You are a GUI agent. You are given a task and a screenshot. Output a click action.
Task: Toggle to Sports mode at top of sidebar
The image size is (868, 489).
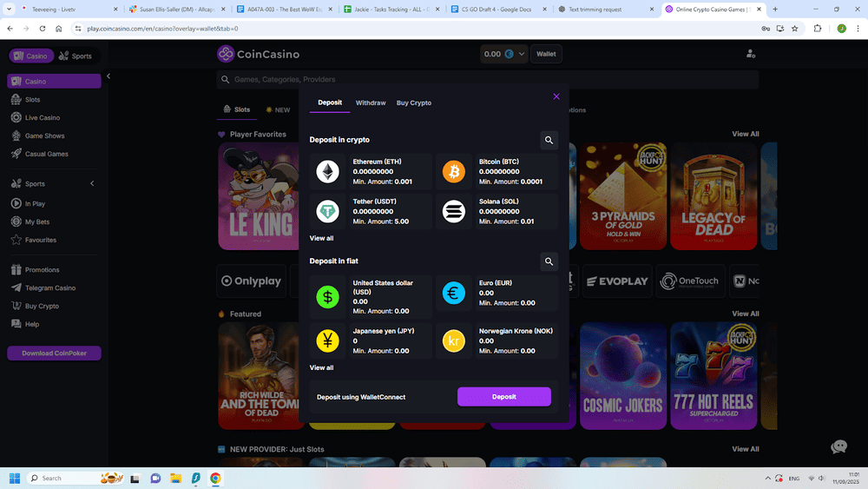(x=76, y=56)
